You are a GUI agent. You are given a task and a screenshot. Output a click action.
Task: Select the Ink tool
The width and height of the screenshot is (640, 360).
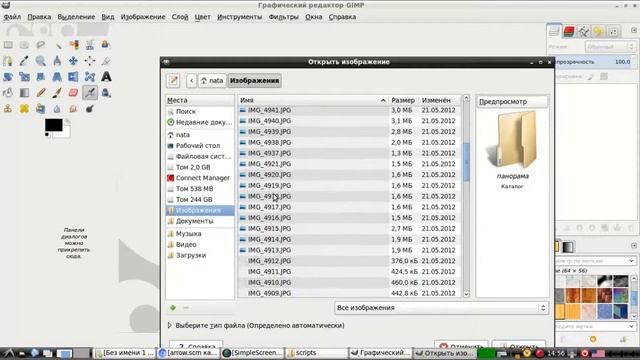tap(106, 93)
